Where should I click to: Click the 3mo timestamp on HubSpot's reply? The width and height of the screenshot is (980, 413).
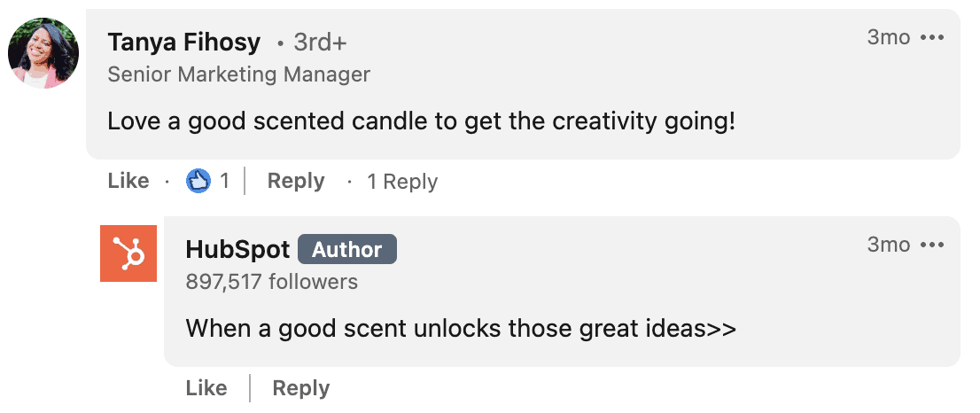pyautogui.click(x=889, y=245)
